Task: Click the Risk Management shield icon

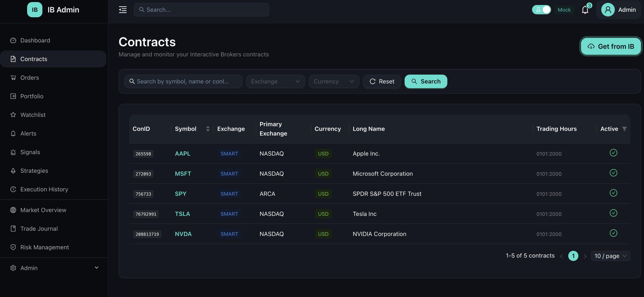Action: [13, 247]
